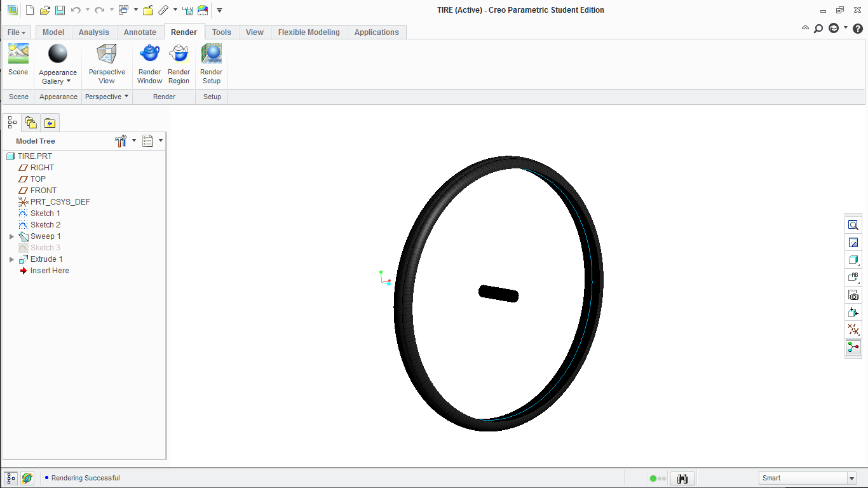Click the ruler measurement icon

pos(163,10)
